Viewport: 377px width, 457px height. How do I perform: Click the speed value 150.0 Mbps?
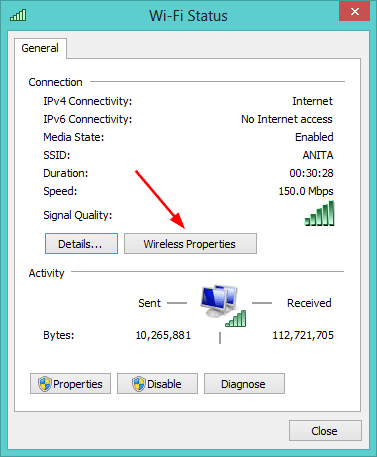(306, 191)
